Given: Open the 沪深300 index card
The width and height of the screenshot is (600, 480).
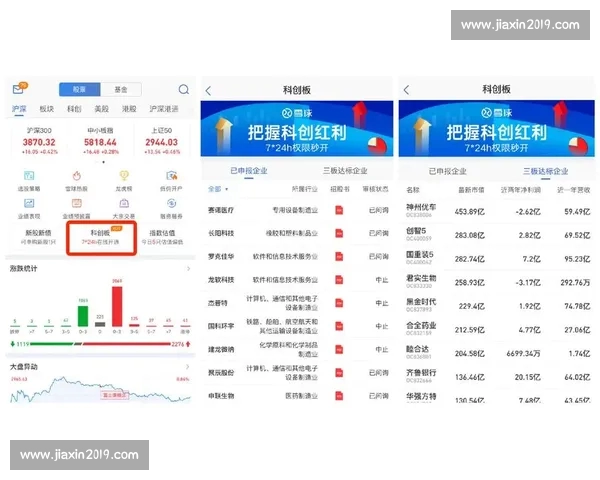Looking at the screenshot, I should pyautogui.click(x=39, y=141).
